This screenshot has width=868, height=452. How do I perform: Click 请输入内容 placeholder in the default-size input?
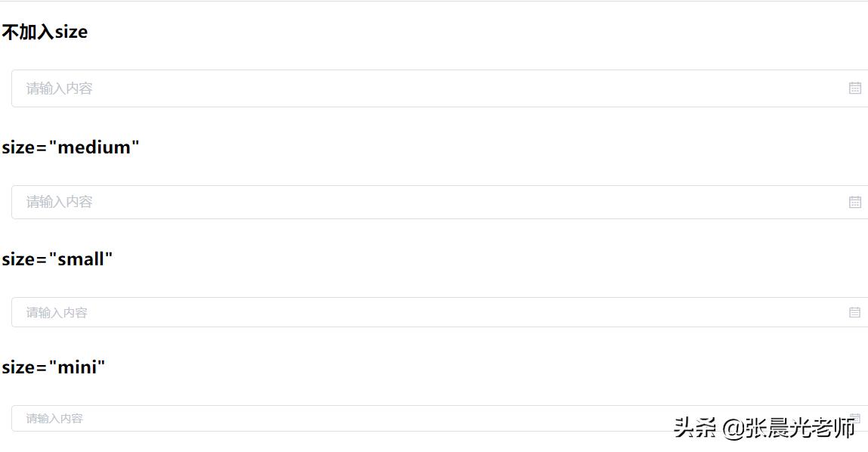[x=59, y=88]
